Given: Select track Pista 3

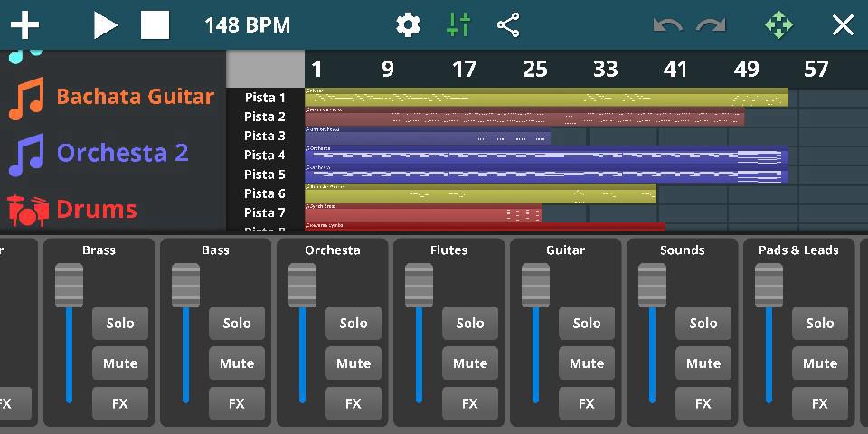Looking at the screenshot, I should [x=265, y=136].
